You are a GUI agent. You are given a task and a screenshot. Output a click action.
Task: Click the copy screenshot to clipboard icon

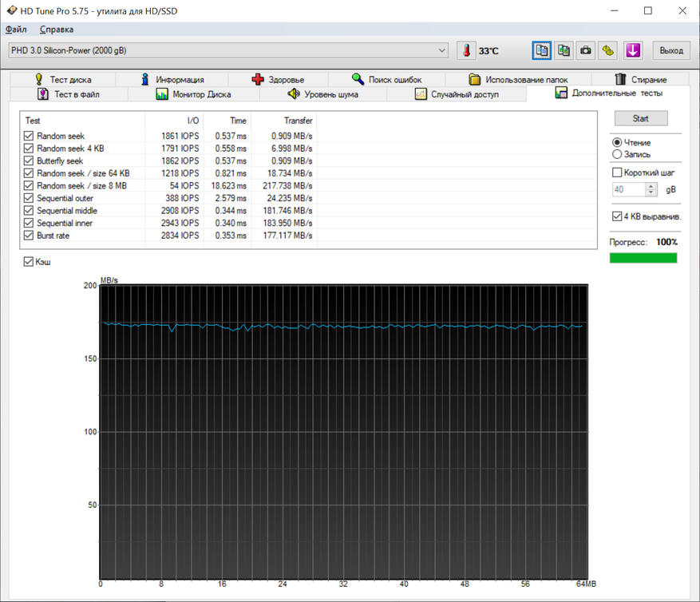click(564, 50)
